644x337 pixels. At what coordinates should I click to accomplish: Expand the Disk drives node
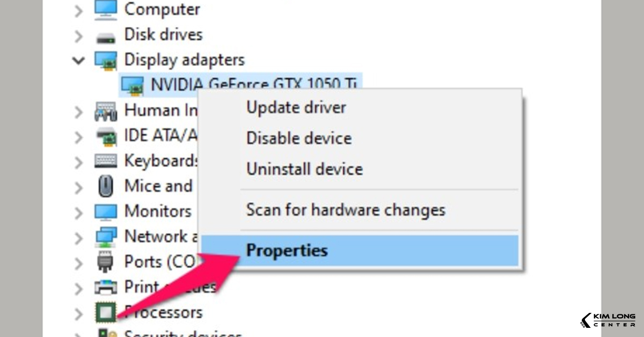pyautogui.click(x=78, y=36)
